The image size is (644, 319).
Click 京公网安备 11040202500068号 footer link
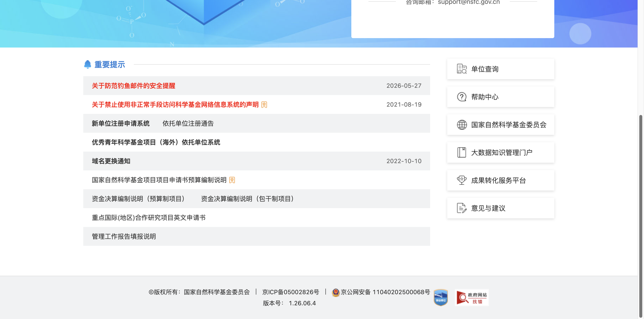pos(385,292)
